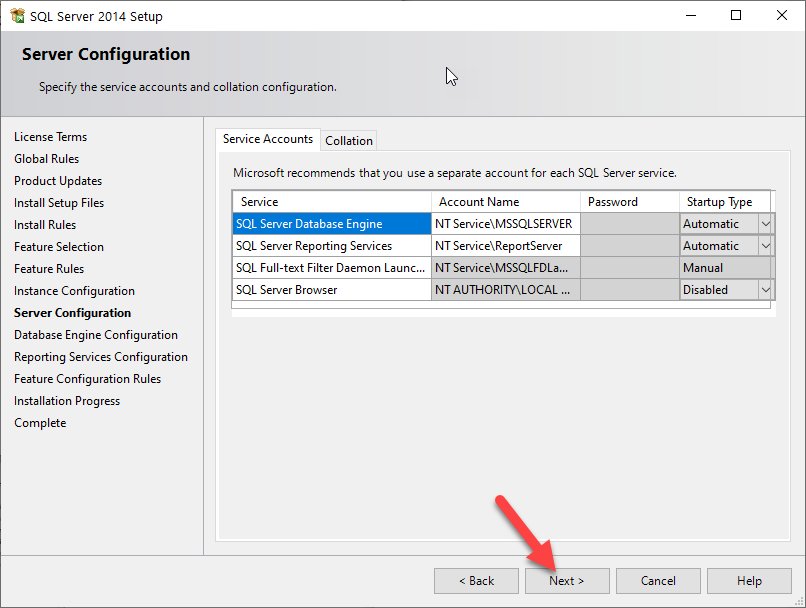Image resolution: width=806 pixels, height=608 pixels.
Task: Select the Service Accounts tab
Action: 268,139
